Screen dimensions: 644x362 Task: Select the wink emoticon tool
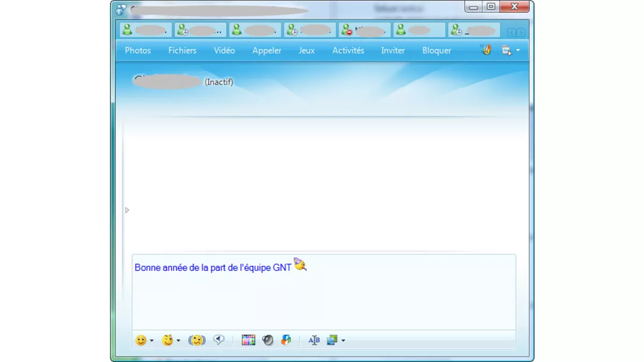168,341
